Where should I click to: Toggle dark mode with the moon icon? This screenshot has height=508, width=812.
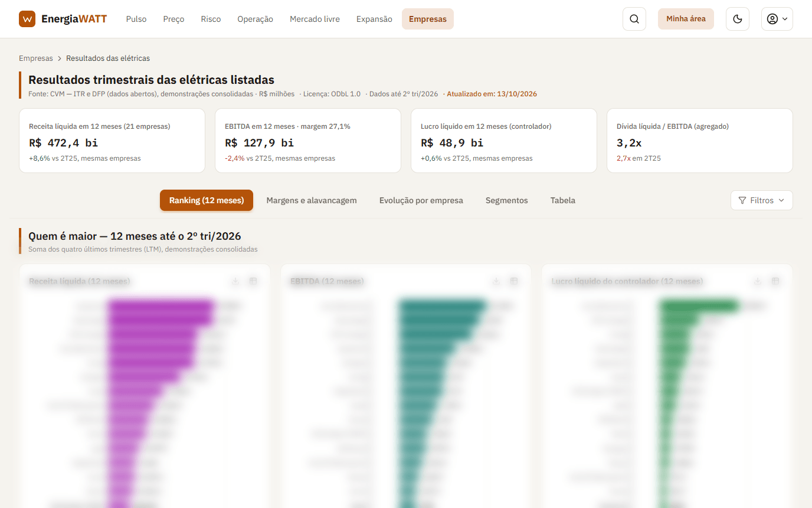(738, 19)
